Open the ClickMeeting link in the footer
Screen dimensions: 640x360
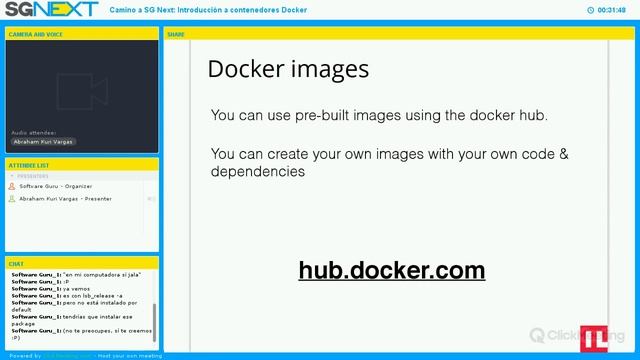67,356
